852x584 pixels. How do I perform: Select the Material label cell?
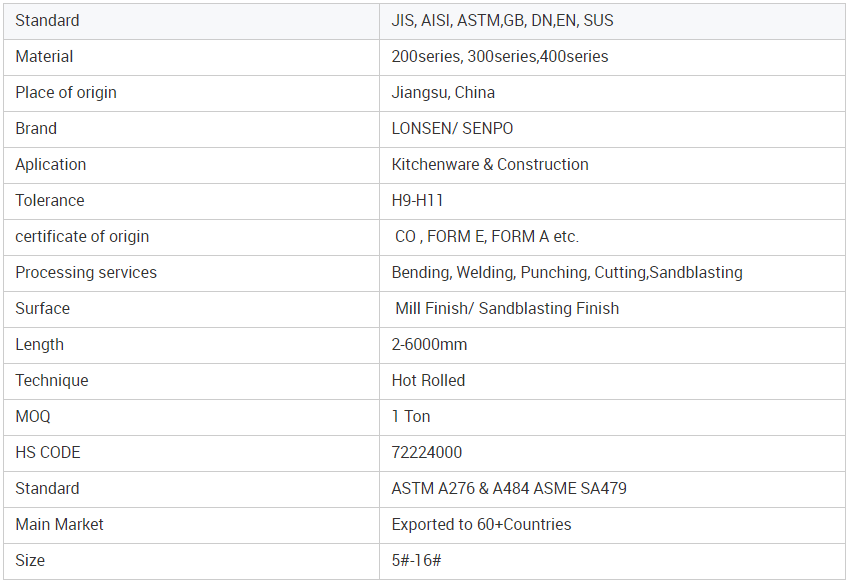click(x=44, y=57)
